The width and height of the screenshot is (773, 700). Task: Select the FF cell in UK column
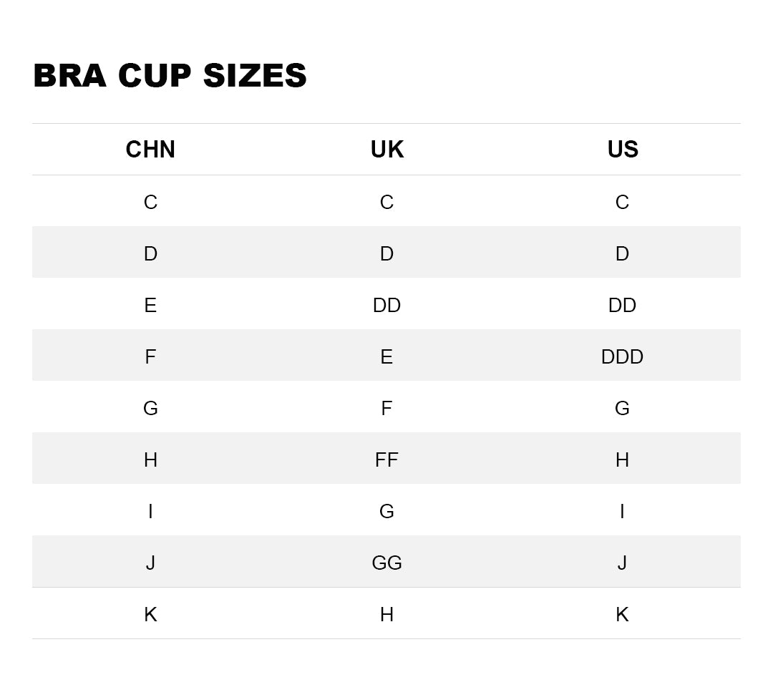(x=386, y=460)
